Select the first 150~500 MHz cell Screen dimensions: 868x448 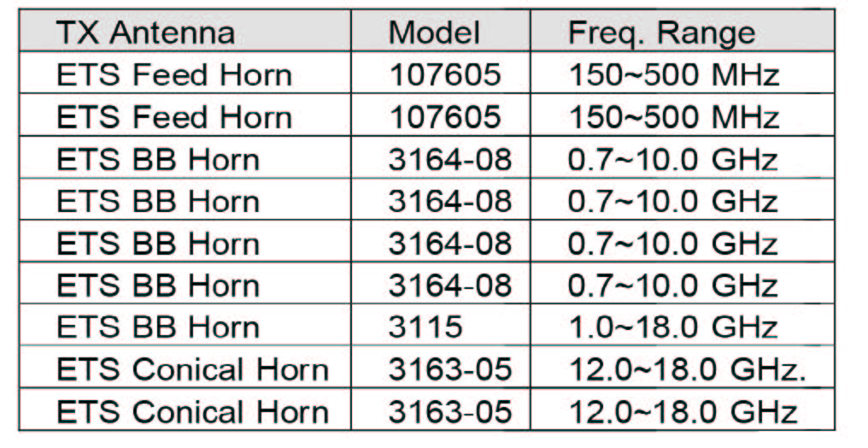coord(674,74)
